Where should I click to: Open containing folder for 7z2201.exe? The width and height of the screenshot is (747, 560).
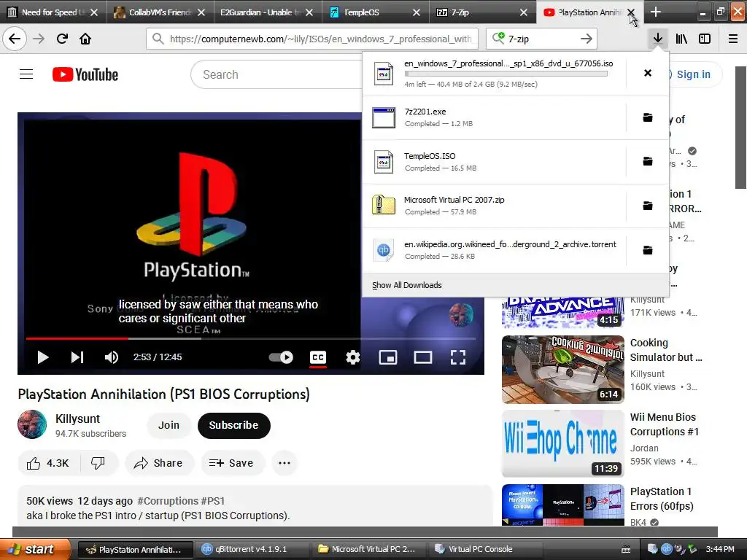tap(648, 117)
